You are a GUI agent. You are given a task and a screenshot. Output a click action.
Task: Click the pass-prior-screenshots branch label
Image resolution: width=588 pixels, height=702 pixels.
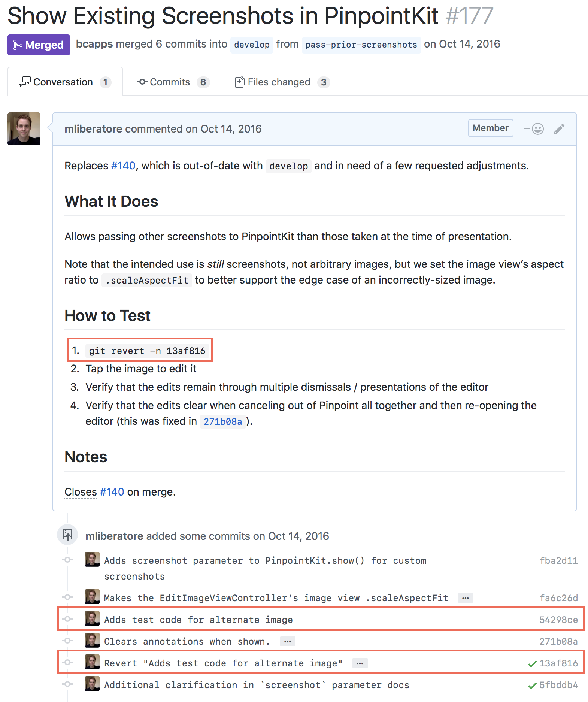click(x=361, y=45)
